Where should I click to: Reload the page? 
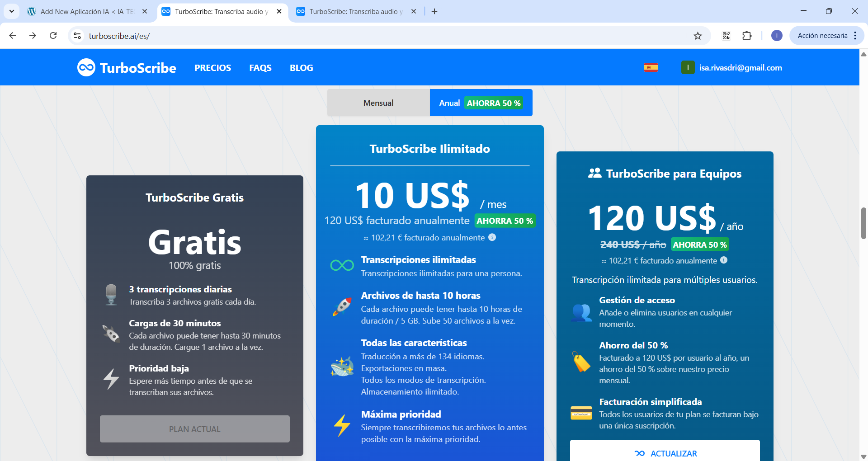(x=53, y=36)
